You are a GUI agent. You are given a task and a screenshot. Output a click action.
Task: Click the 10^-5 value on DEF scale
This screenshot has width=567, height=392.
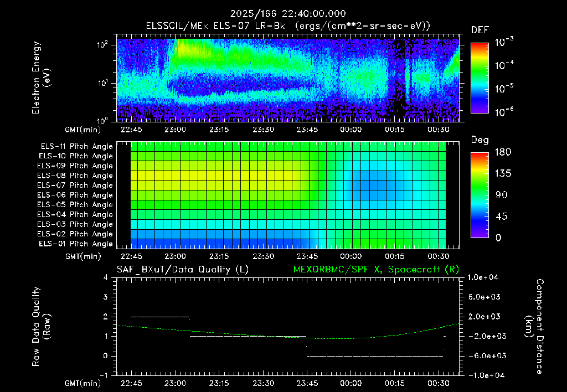click(x=504, y=88)
